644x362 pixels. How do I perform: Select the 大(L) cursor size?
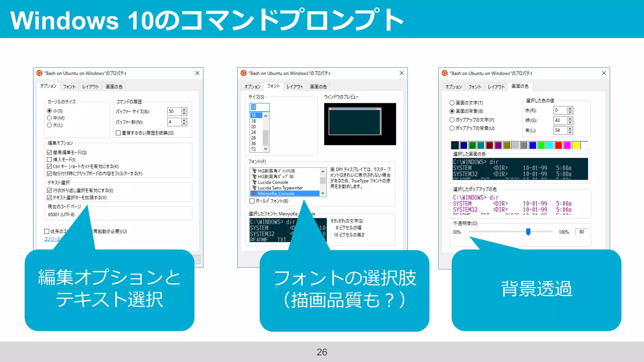point(49,125)
